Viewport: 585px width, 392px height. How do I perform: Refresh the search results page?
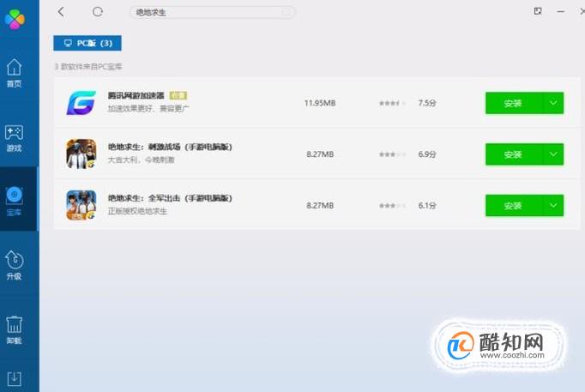[98, 12]
